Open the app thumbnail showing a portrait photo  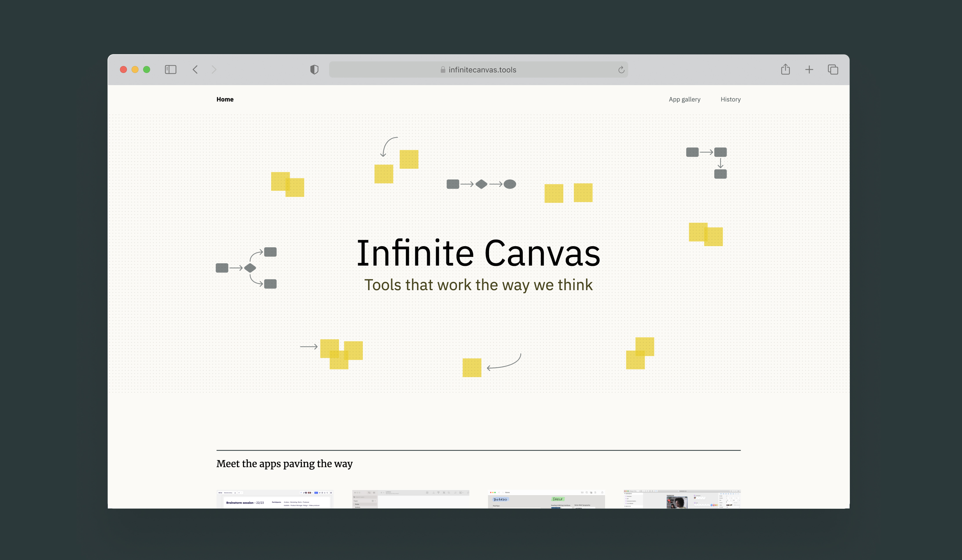tap(682, 499)
